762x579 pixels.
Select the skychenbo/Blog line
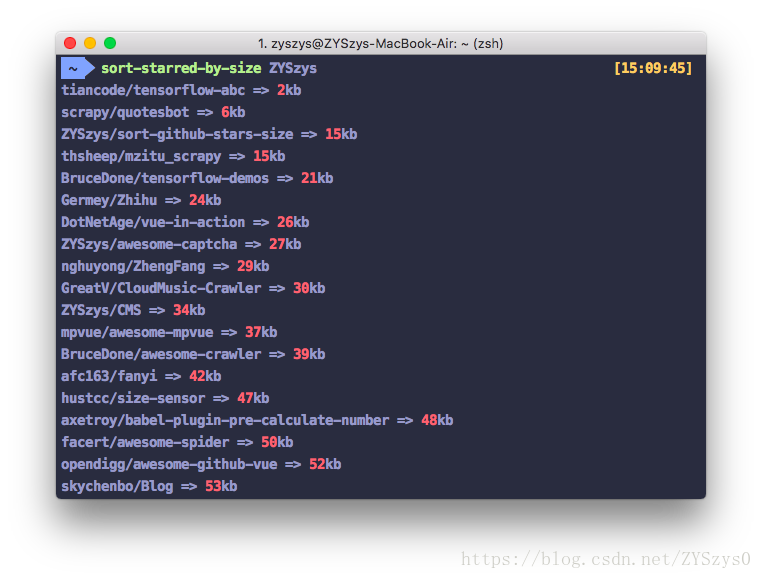coord(149,486)
